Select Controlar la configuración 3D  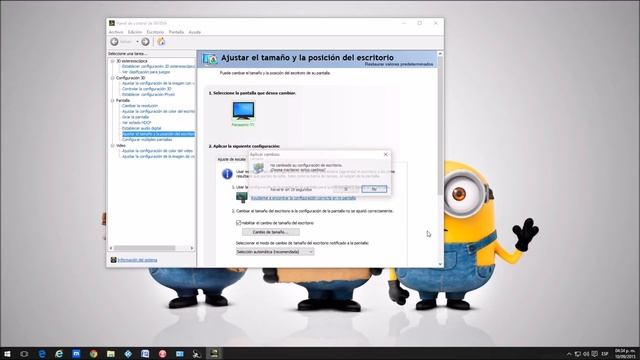click(147, 89)
